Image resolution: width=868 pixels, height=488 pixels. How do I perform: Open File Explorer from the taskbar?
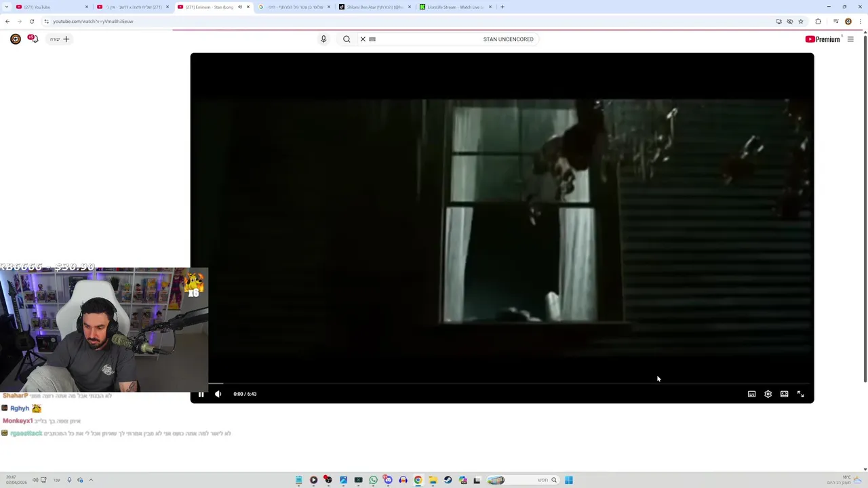(433, 480)
